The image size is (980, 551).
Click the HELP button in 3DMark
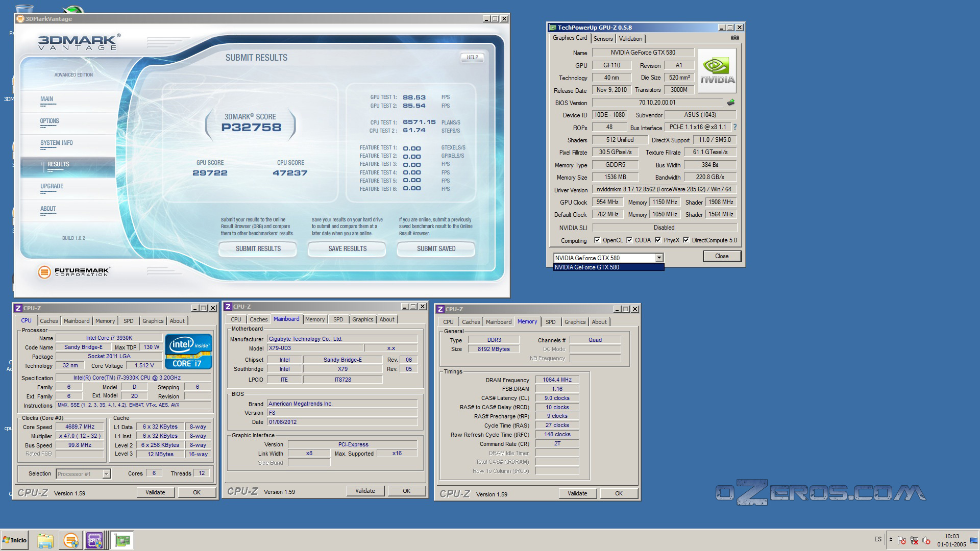(472, 57)
